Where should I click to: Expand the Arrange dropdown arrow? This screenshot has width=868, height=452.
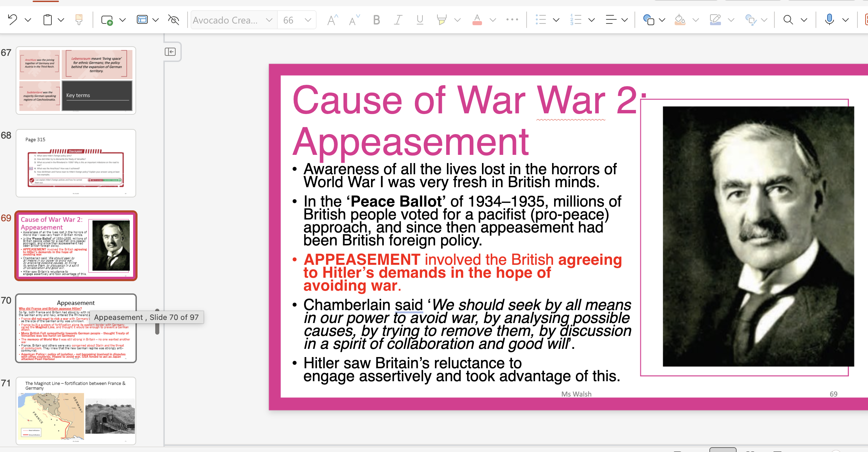[x=764, y=20]
